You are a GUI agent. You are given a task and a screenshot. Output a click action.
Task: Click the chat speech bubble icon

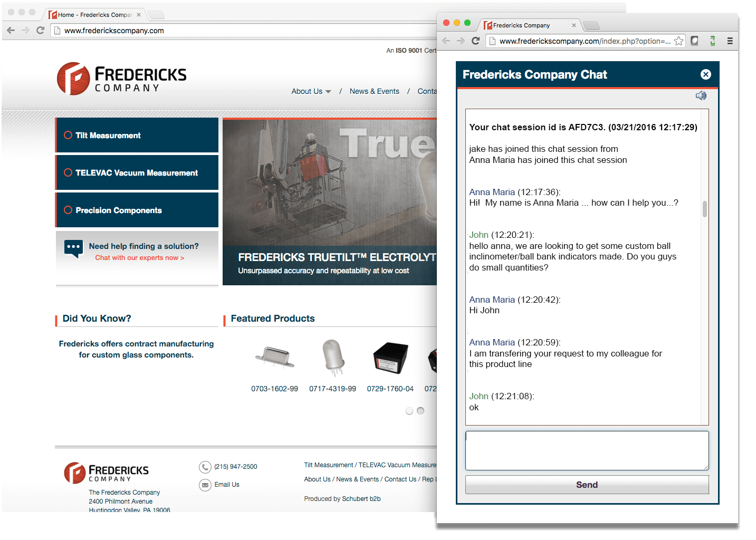point(73,248)
